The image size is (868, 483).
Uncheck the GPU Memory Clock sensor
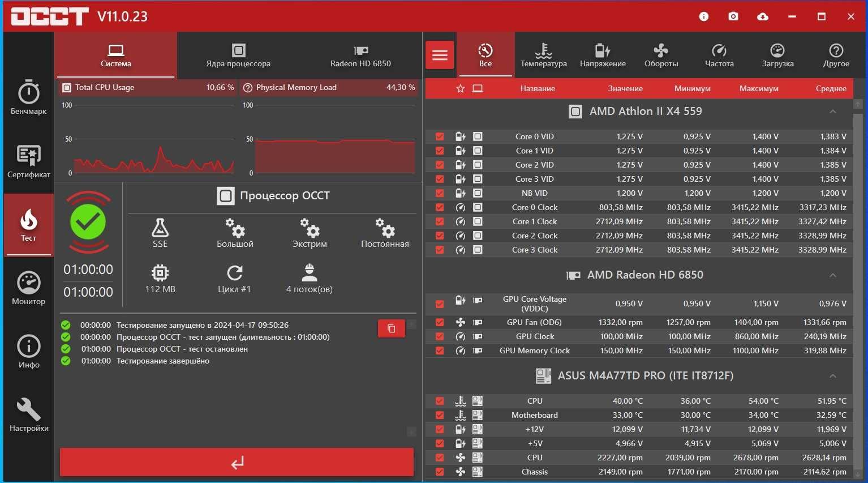point(440,351)
